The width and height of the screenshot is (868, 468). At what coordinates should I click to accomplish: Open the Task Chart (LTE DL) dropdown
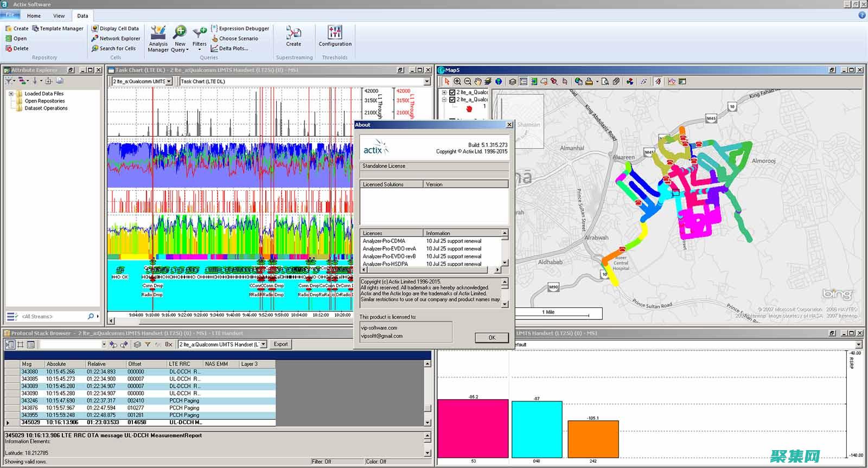click(x=426, y=81)
